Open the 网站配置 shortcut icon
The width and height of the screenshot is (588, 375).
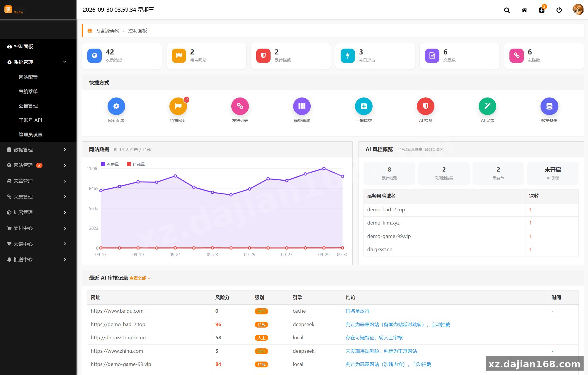[x=116, y=106]
